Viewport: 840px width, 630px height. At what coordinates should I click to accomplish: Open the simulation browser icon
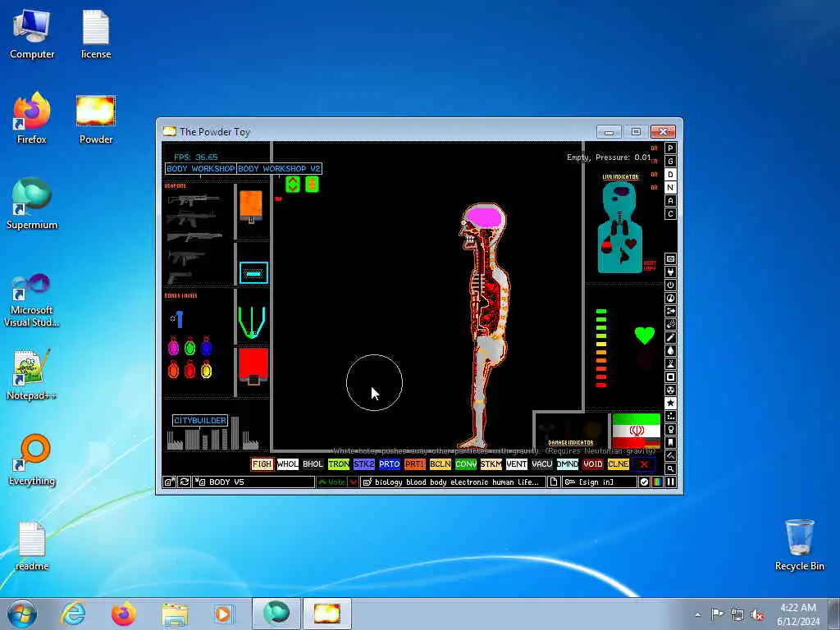click(x=169, y=482)
